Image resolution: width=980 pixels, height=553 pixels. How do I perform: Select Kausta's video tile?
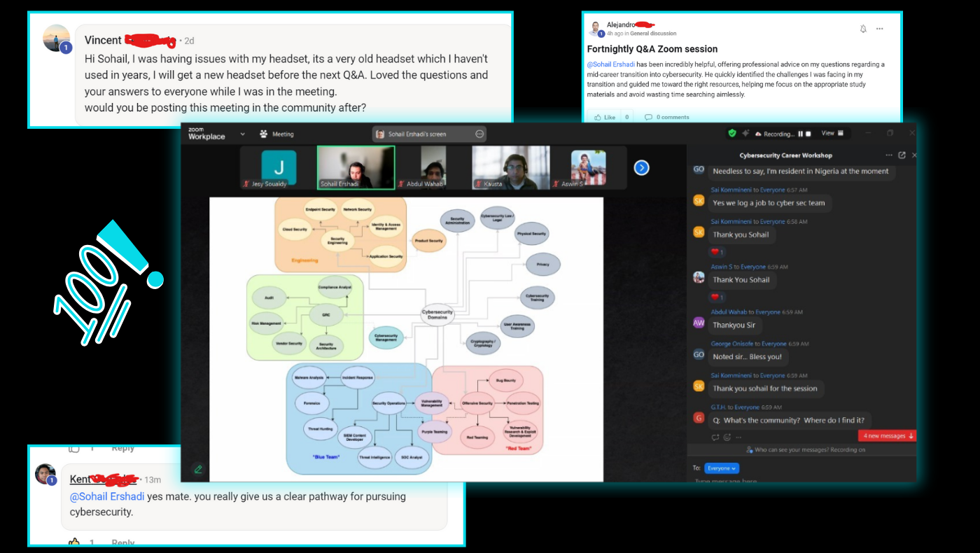point(510,169)
